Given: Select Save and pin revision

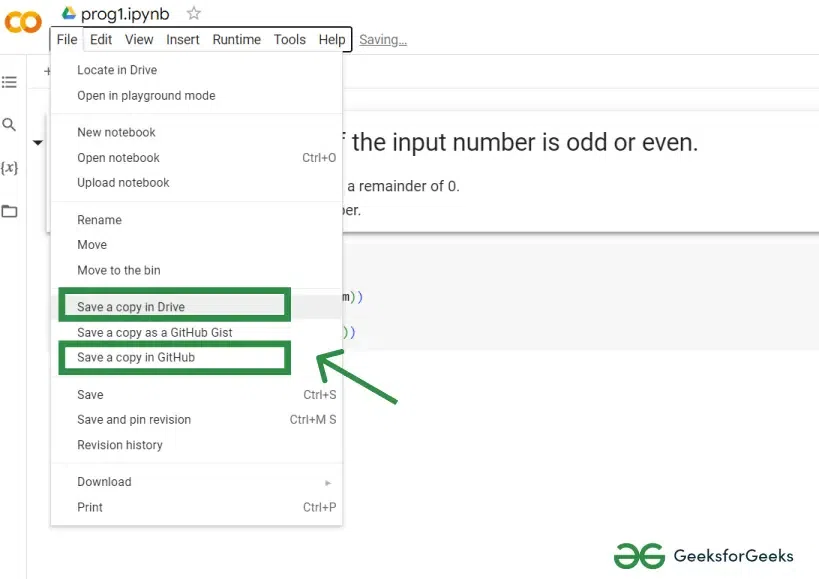Looking at the screenshot, I should (196, 420).
